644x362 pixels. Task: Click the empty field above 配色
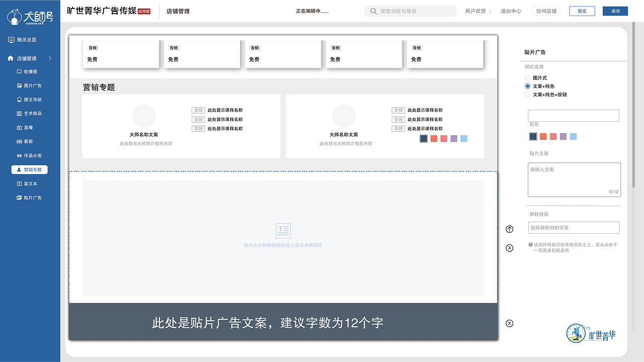(x=574, y=116)
